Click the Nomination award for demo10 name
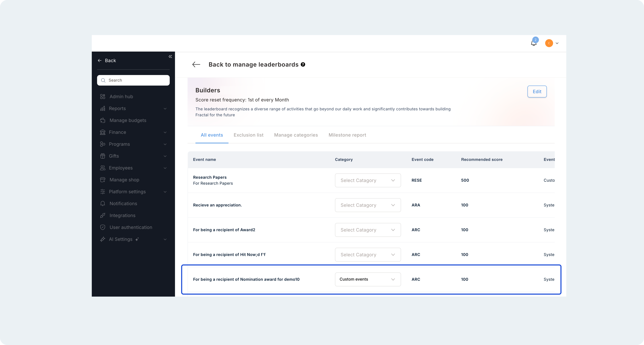Image resolution: width=644 pixels, height=345 pixels. pyautogui.click(x=246, y=279)
